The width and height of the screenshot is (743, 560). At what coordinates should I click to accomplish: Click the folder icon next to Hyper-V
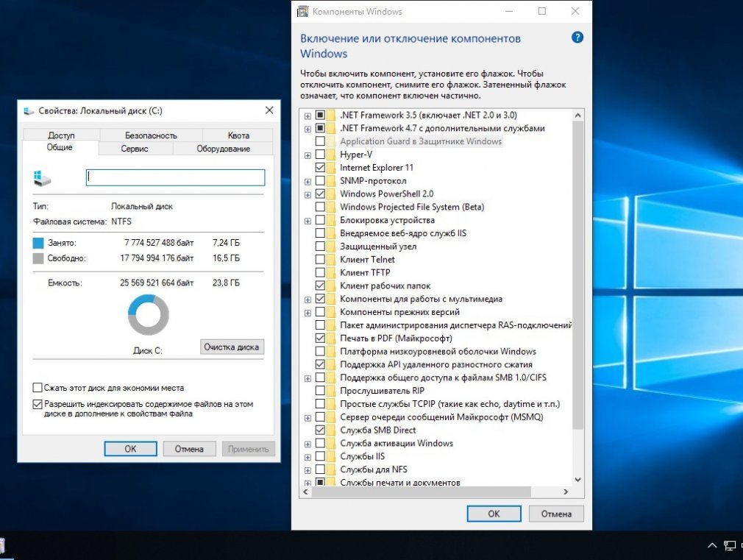pyautogui.click(x=331, y=155)
